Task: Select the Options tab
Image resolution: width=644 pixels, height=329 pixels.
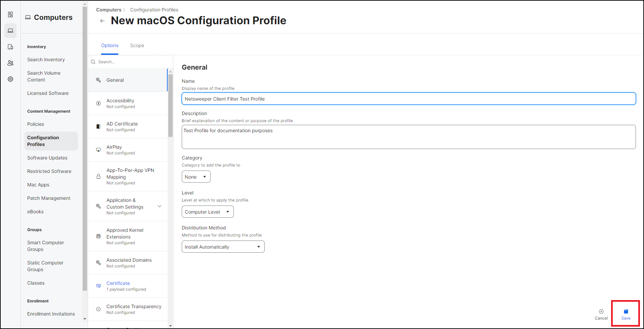Action: point(110,45)
